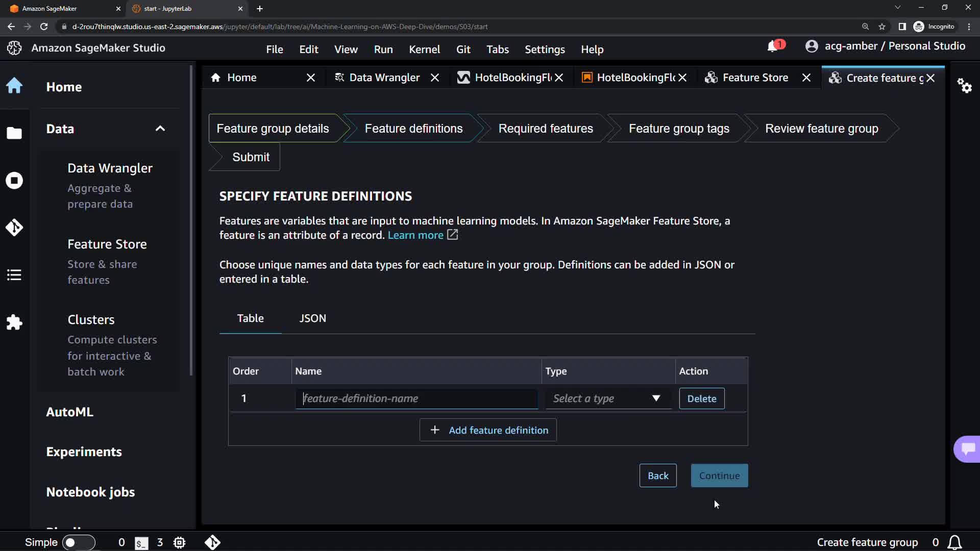Viewport: 980px width, 551px height.
Task: Open the purple chat feedback bubble
Action: 967,449
